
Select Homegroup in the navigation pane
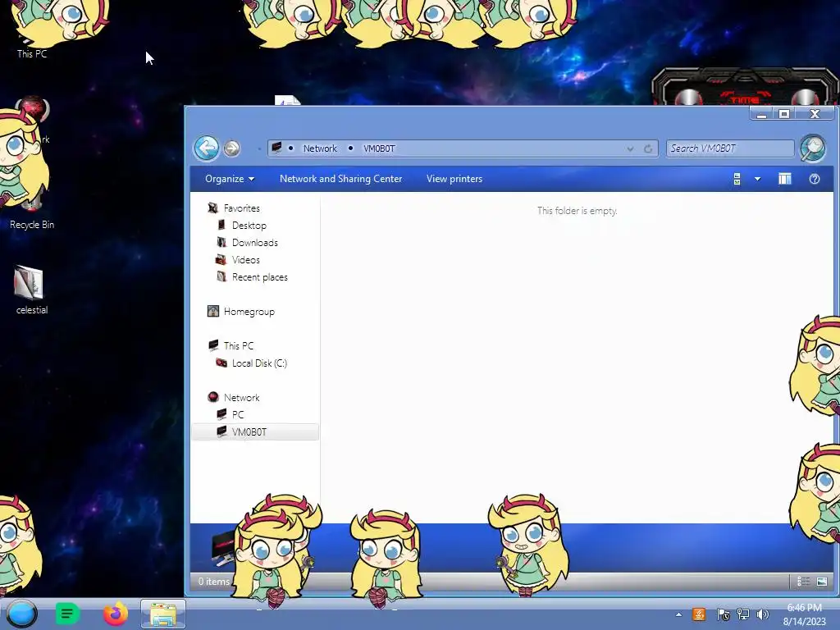(249, 311)
